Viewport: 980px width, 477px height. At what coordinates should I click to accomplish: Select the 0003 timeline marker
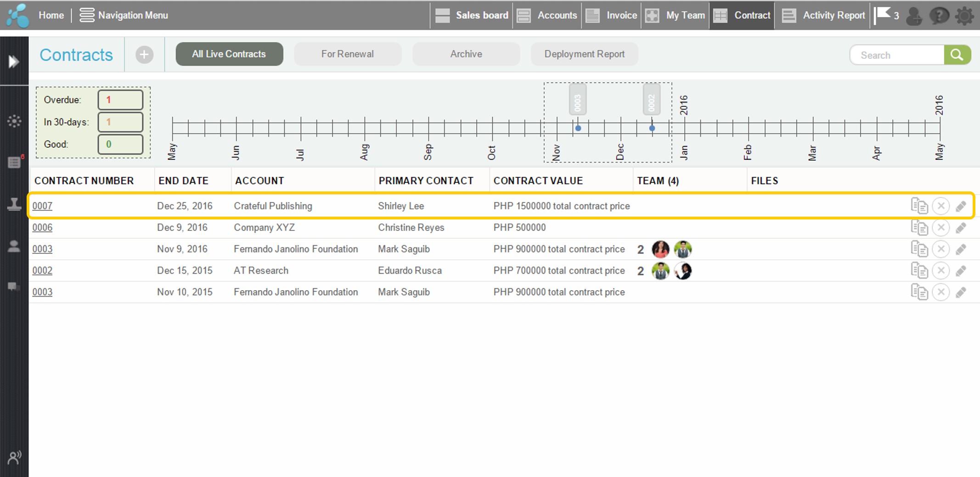coord(578,99)
